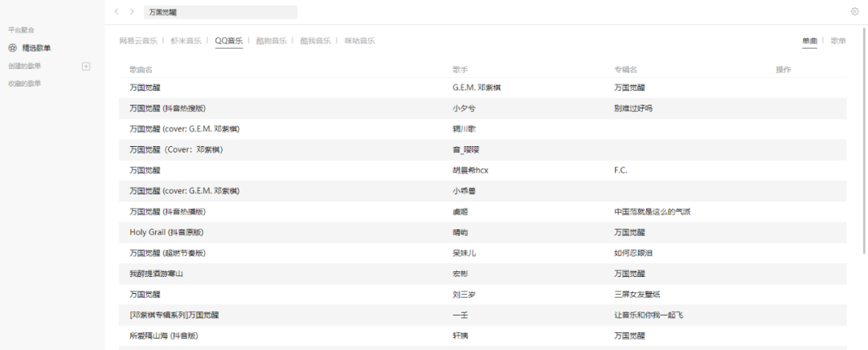Click the back navigation arrow
Screen dimensions: 868x350
pyautogui.click(x=117, y=12)
